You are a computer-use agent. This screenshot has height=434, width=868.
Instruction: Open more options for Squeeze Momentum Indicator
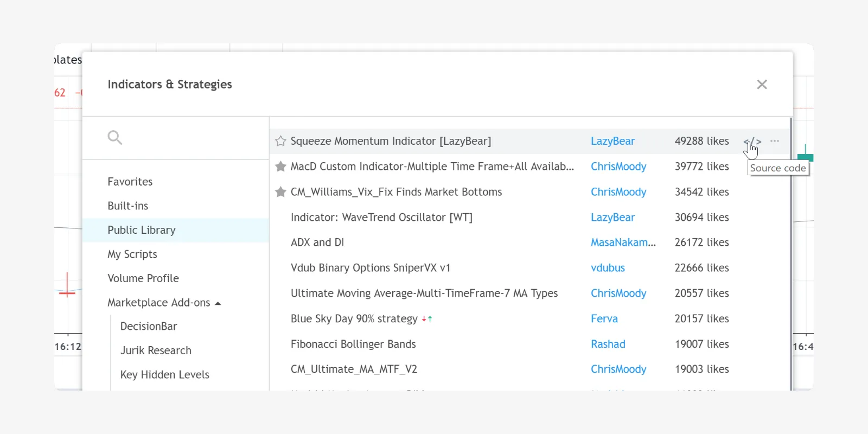point(775,141)
